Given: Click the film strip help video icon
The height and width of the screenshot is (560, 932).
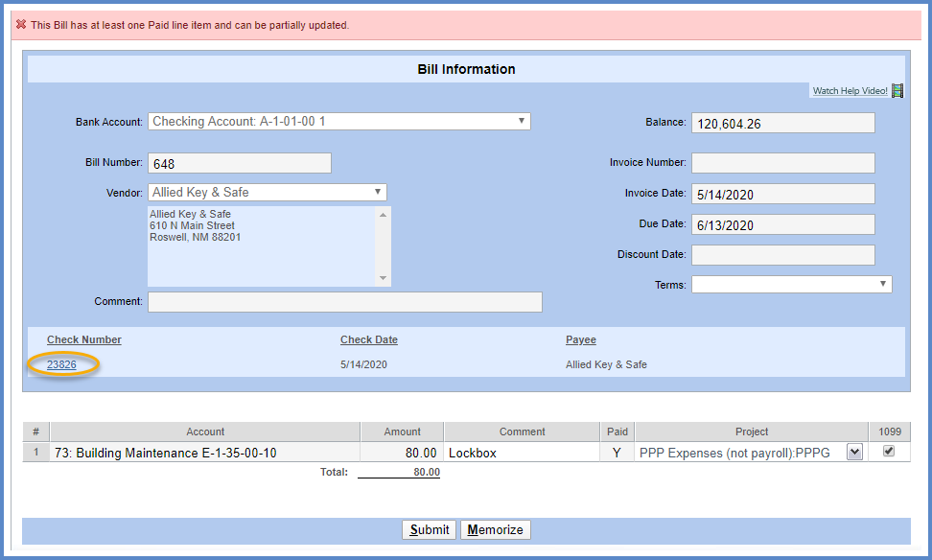Looking at the screenshot, I should click(x=897, y=91).
